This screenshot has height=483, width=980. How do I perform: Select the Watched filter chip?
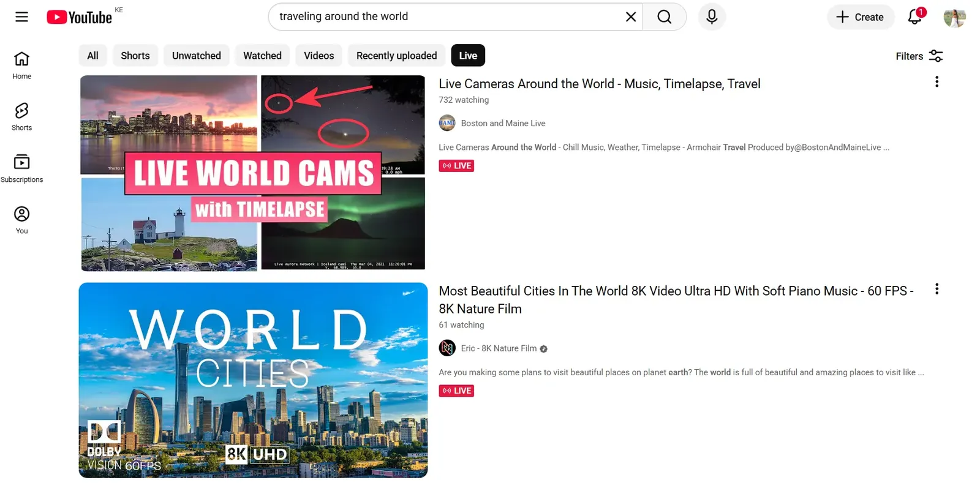point(262,56)
